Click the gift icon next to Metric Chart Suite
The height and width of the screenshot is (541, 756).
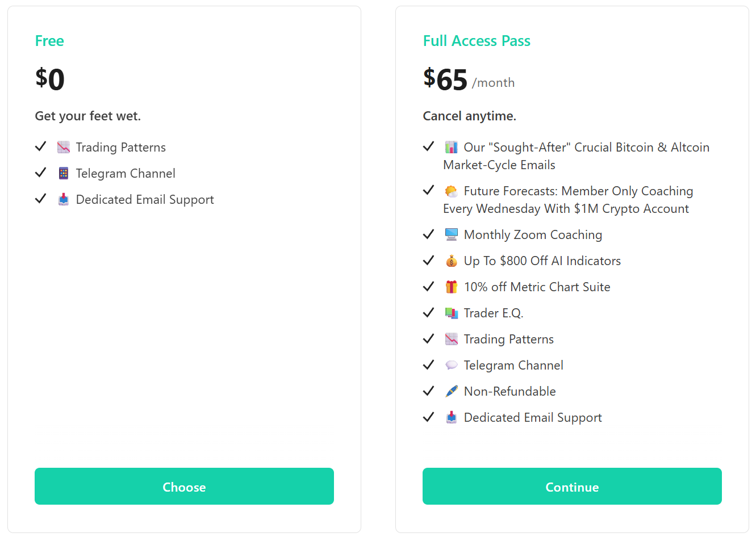pos(452,287)
